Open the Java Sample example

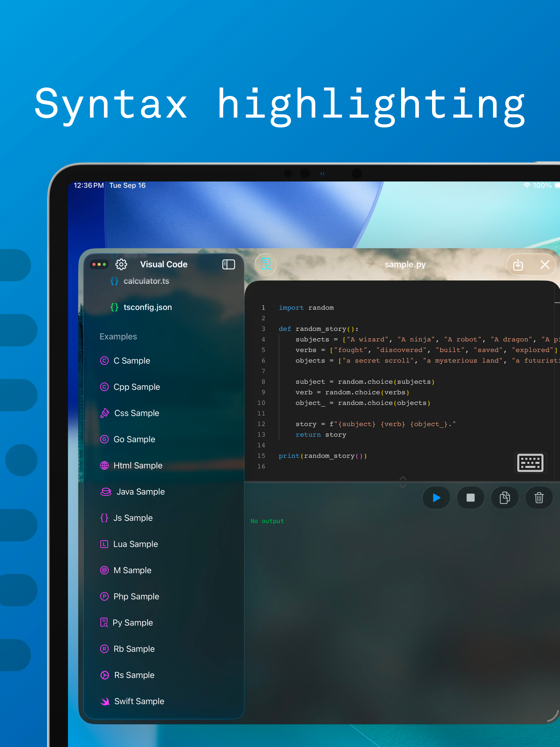[x=141, y=492]
